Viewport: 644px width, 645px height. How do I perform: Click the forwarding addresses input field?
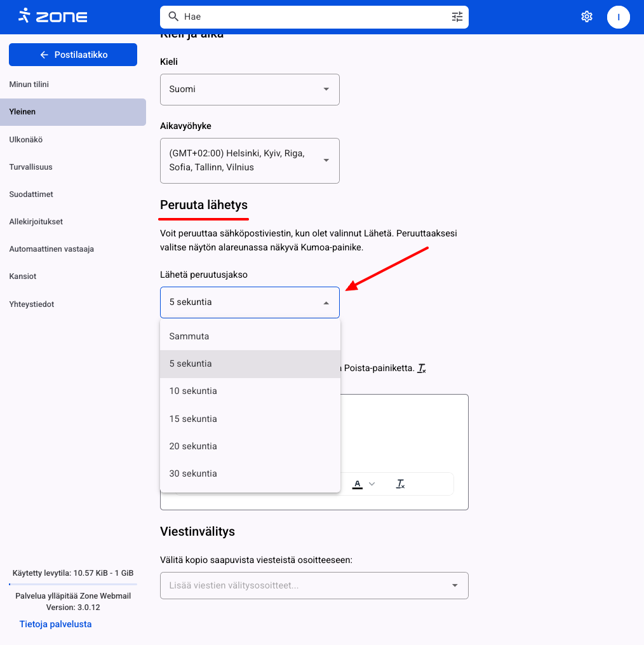305,585
